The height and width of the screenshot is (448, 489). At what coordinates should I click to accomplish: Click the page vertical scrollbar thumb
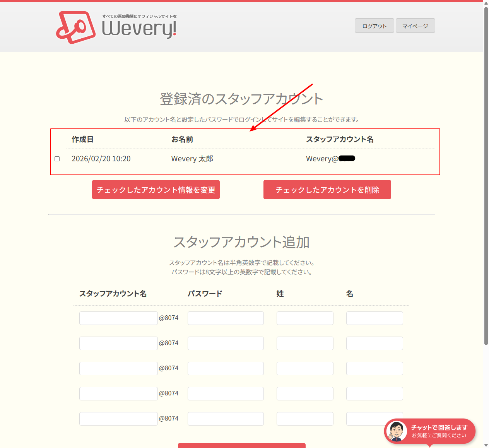pos(486,174)
